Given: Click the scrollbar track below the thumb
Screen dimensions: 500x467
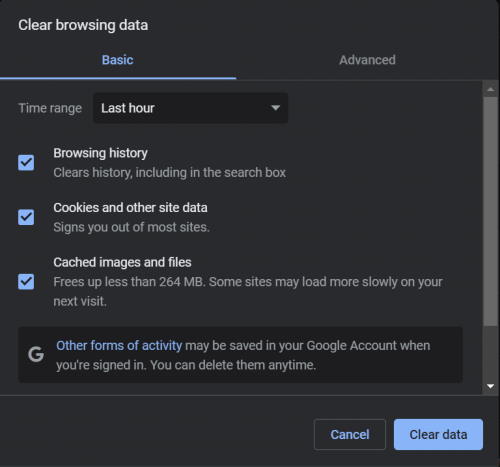Looking at the screenshot, I should 490,353.
